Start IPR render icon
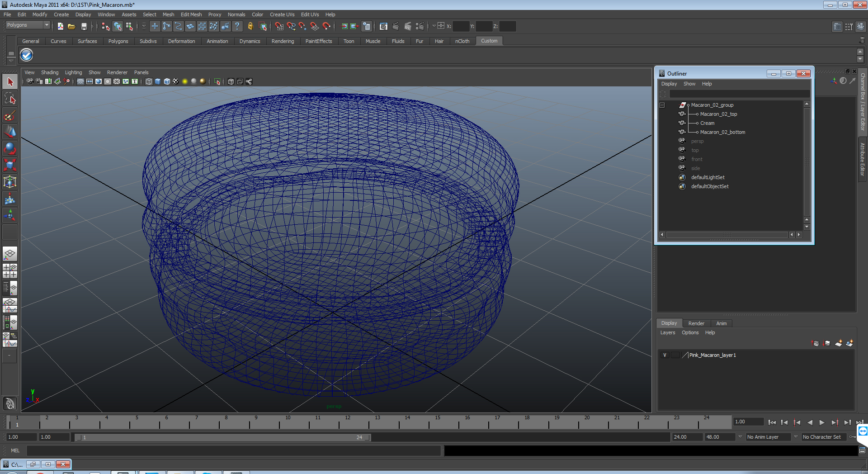 coord(408,27)
